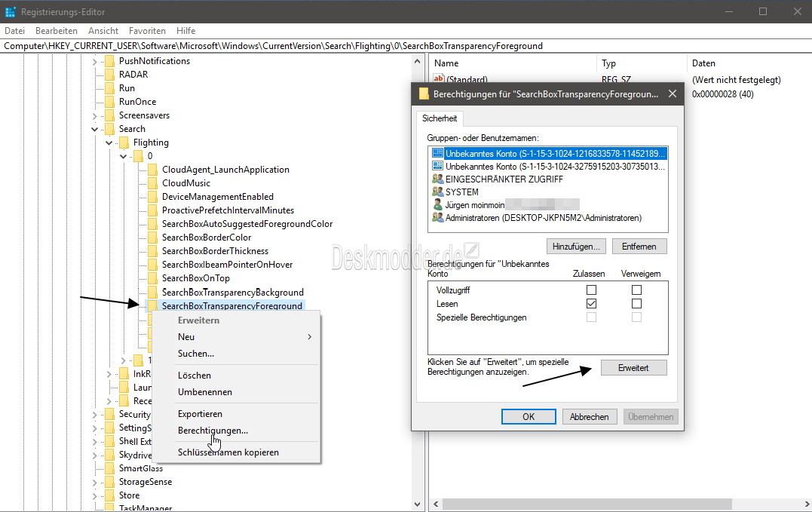Collapse the Flighting tree node
812x512 pixels.
[x=109, y=143]
